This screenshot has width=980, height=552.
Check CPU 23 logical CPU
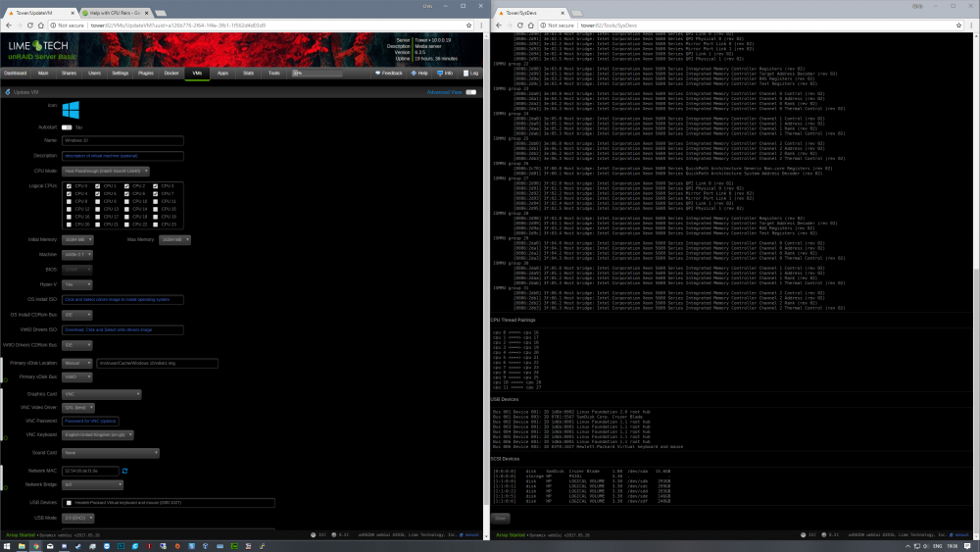(x=156, y=225)
